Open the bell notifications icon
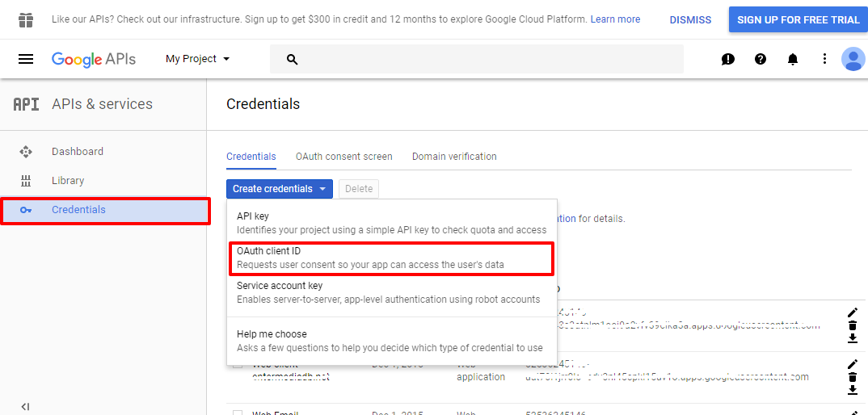Screen dimensions: 868x415 [x=793, y=59]
